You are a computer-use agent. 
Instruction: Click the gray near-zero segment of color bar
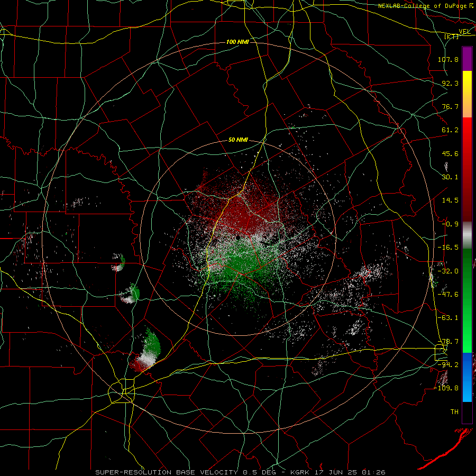click(467, 235)
